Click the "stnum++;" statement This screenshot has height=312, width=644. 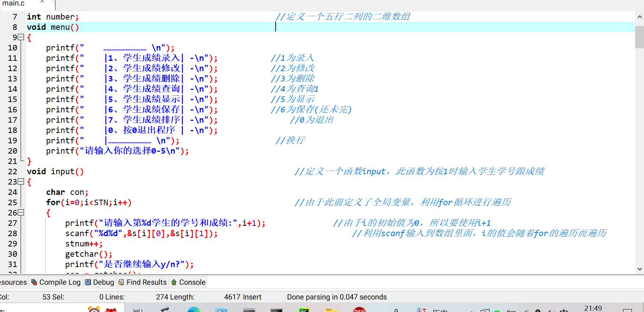(84, 244)
